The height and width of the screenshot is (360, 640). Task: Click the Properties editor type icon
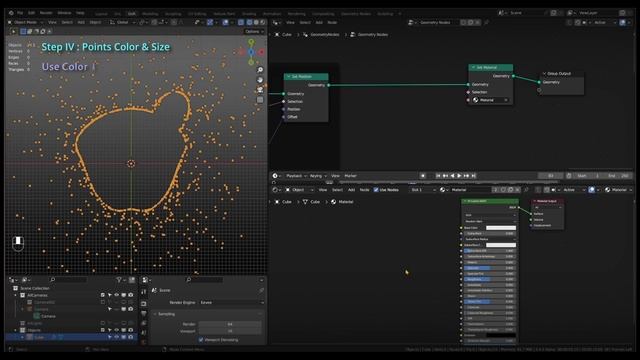[x=145, y=280]
